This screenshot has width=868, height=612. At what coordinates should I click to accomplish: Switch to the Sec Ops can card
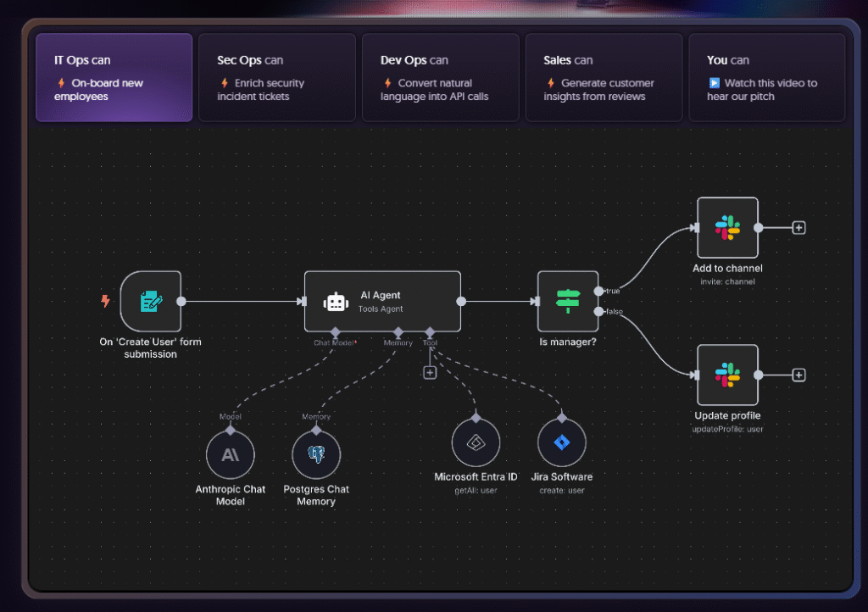277,77
